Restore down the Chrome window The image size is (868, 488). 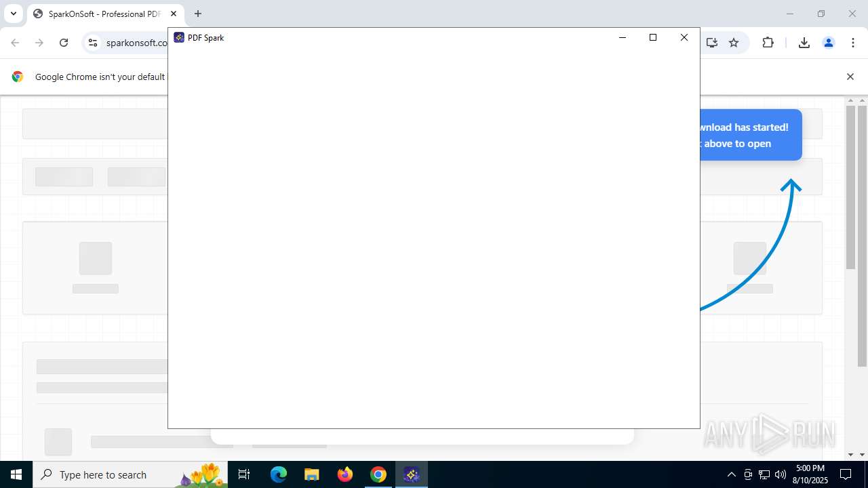point(821,14)
